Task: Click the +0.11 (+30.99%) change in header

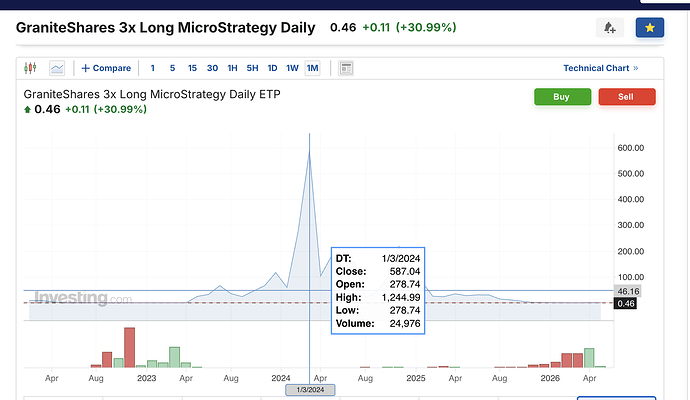Action: 409,27
